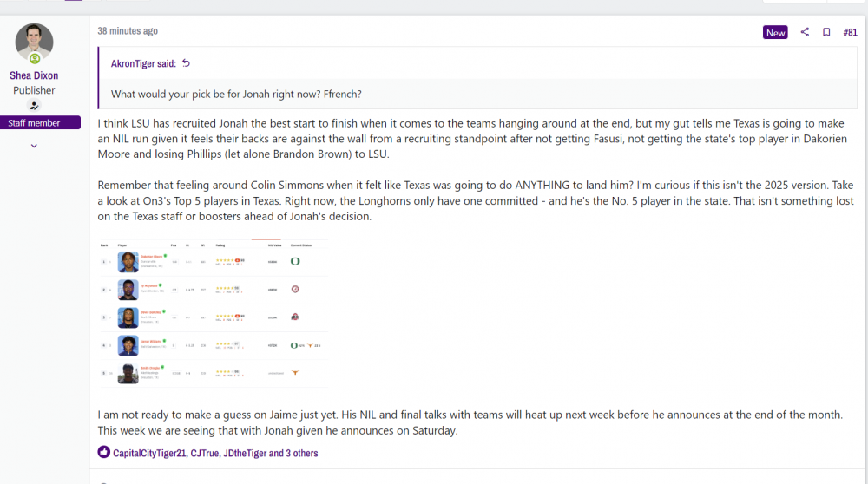The height and width of the screenshot is (484, 868).
Task: Click the Staff member banner
Action: tap(40, 123)
